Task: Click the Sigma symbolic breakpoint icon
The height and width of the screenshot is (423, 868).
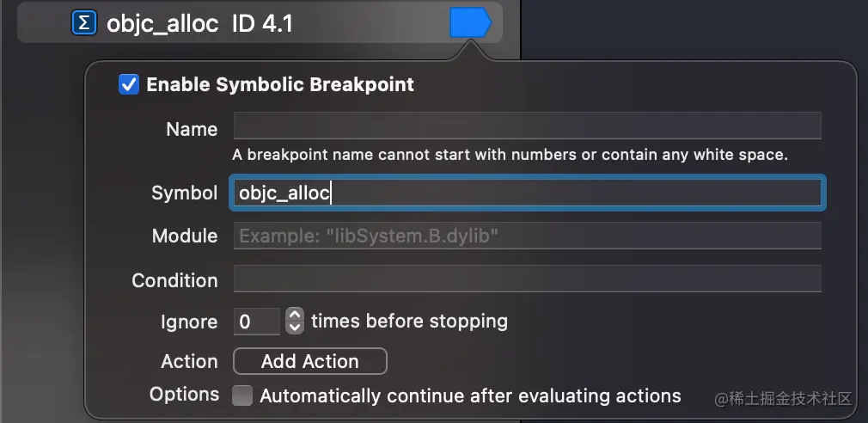Action: pos(84,23)
